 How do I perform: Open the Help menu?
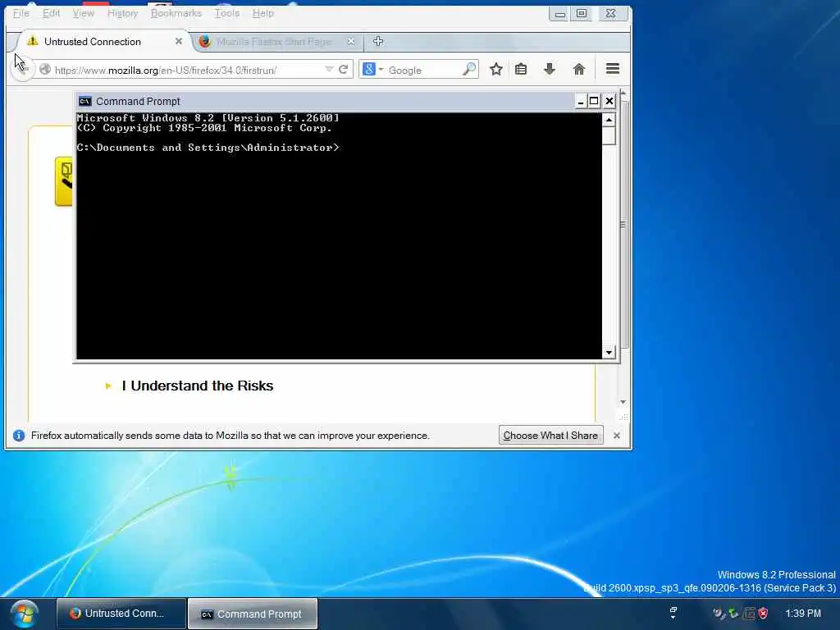coord(263,13)
